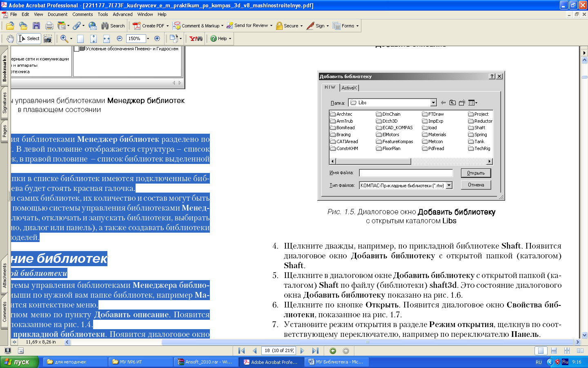Viewport: 588px width, 368px height.
Task: Open the Document menu
Action: (x=58, y=14)
